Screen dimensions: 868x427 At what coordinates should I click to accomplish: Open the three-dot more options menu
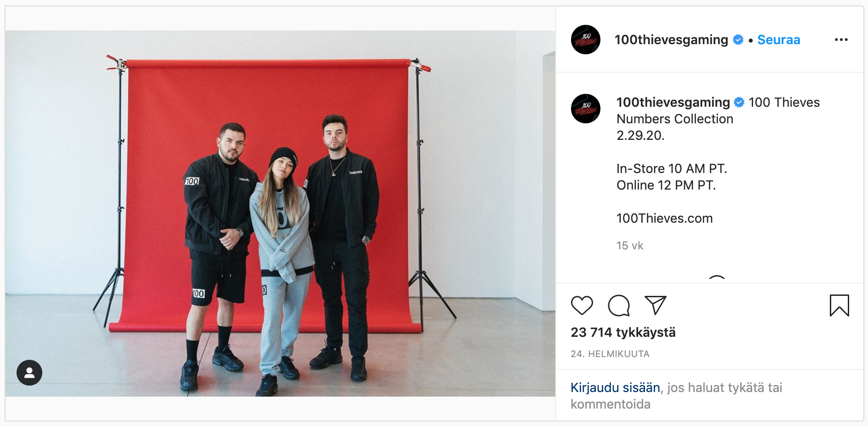click(x=841, y=40)
